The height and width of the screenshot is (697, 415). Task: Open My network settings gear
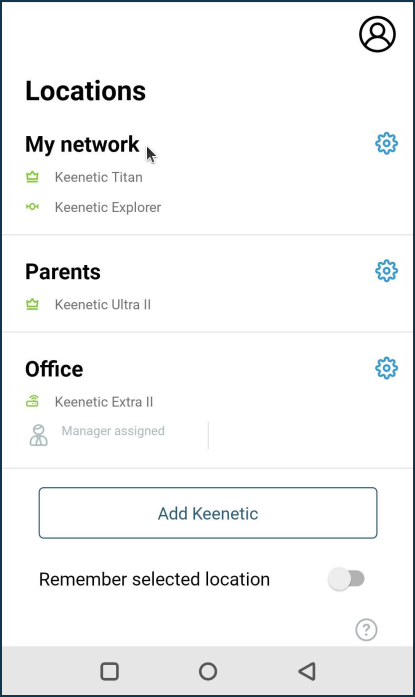[x=386, y=143]
